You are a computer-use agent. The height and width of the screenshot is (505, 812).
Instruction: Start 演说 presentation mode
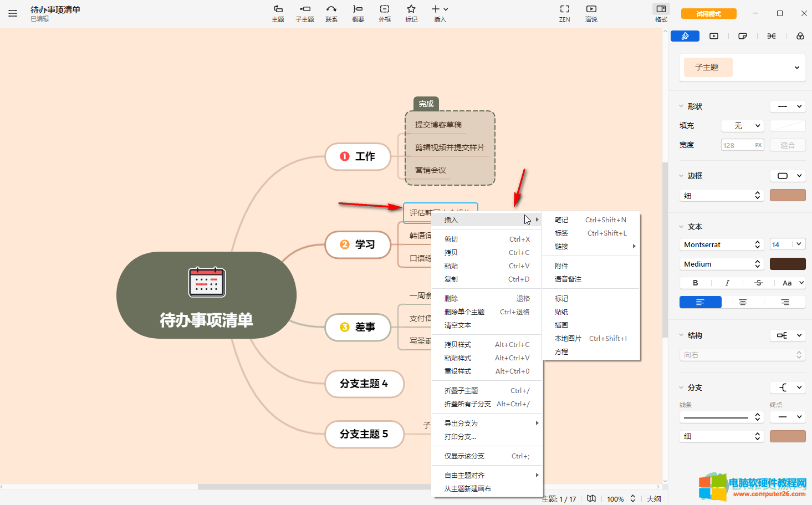click(591, 13)
